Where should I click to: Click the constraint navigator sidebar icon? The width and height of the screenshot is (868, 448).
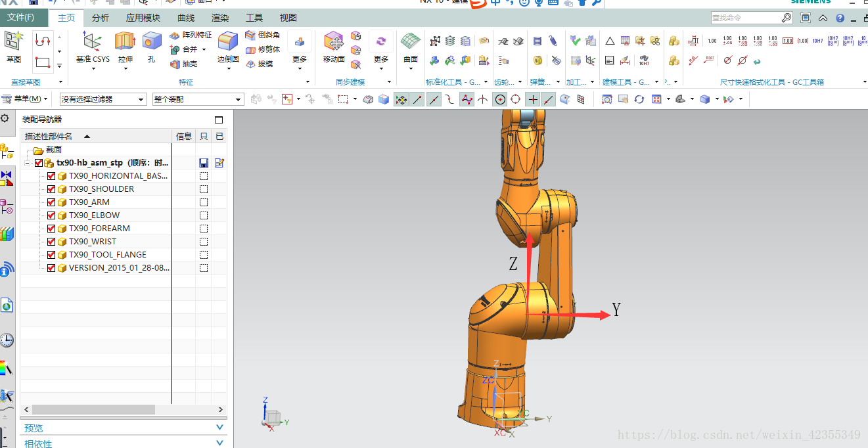point(7,177)
